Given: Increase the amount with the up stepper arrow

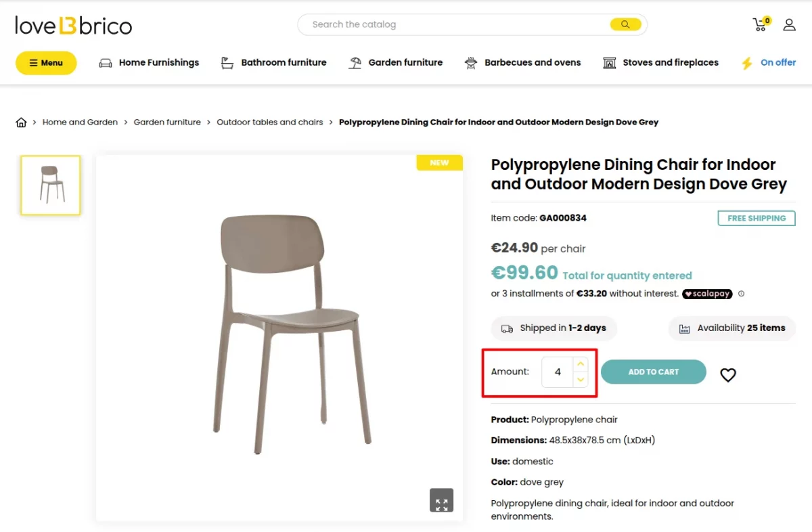Looking at the screenshot, I should pyautogui.click(x=580, y=363).
